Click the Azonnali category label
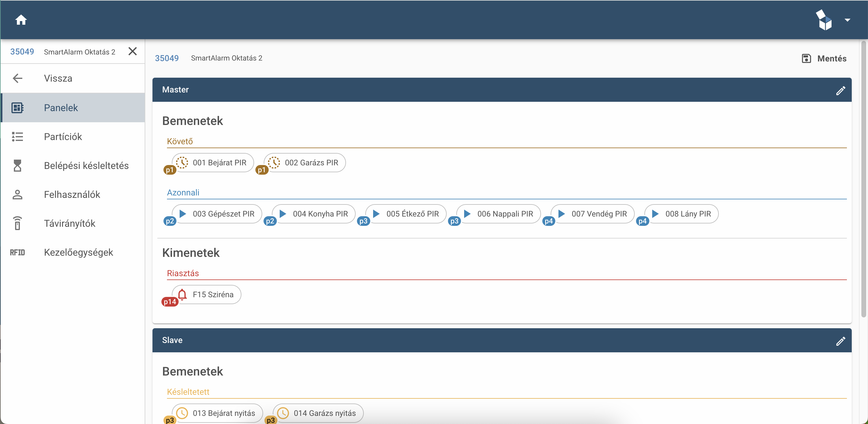 click(183, 193)
